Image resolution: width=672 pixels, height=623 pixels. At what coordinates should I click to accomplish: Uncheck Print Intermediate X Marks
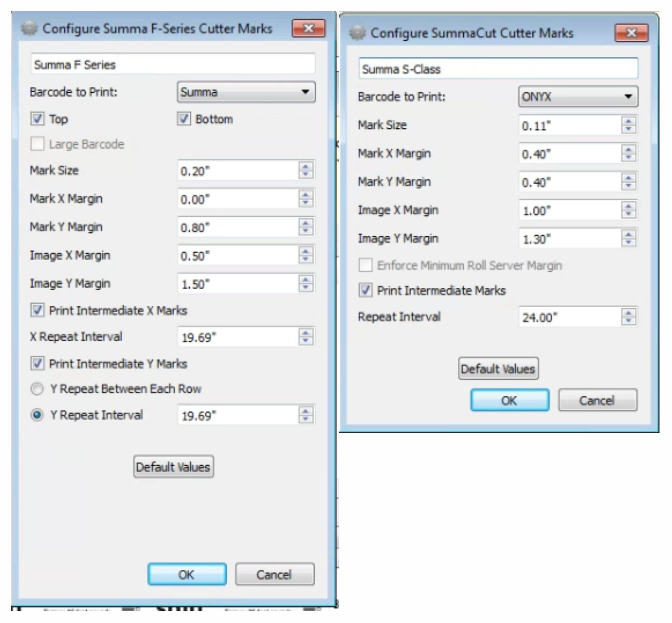click(x=38, y=310)
